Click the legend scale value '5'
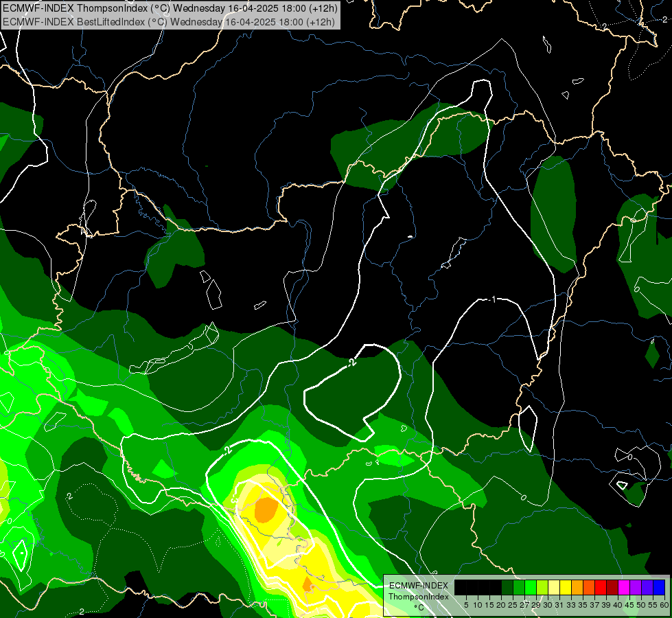 click(x=466, y=605)
